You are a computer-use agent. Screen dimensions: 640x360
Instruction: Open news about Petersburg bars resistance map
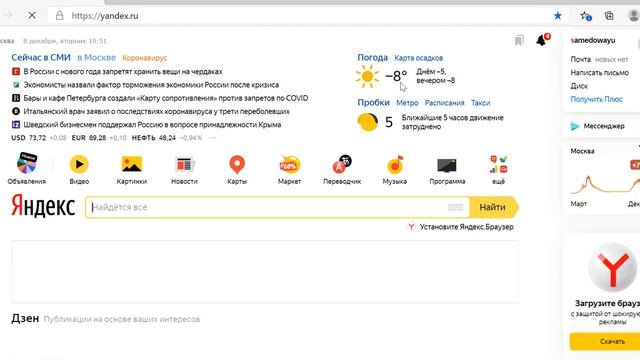coord(166,98)
